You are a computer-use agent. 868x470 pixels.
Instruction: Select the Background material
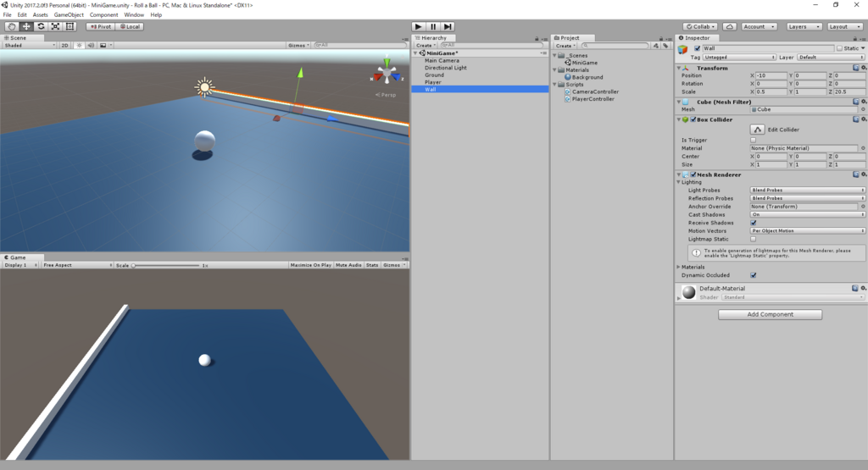click(587, 77)
